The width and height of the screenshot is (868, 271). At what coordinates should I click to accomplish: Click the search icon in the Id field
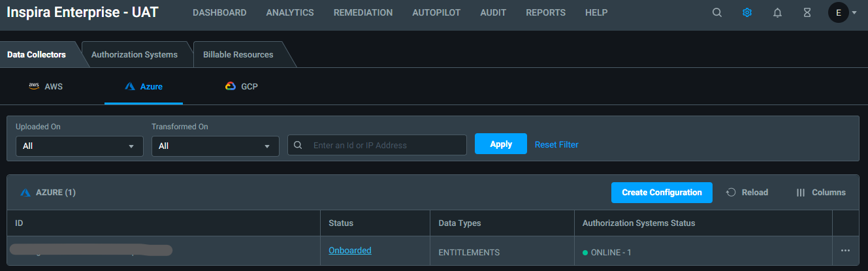(x=298, y=145)
